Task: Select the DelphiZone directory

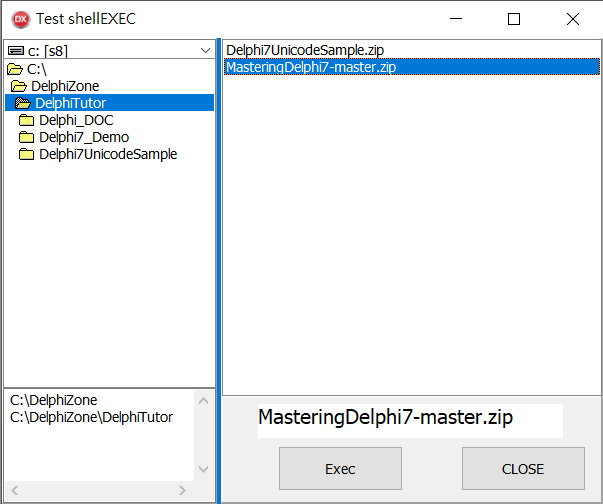Action: click(x=110, y=86)
